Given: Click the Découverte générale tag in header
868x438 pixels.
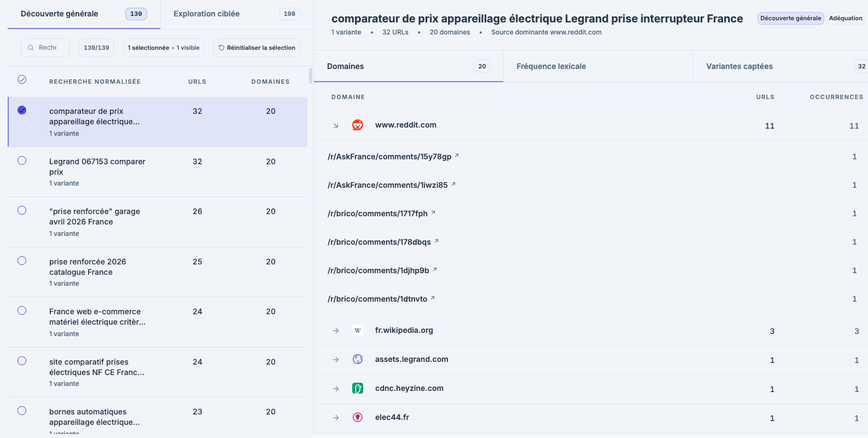Looking at the screenshot, I should point(791,18).
